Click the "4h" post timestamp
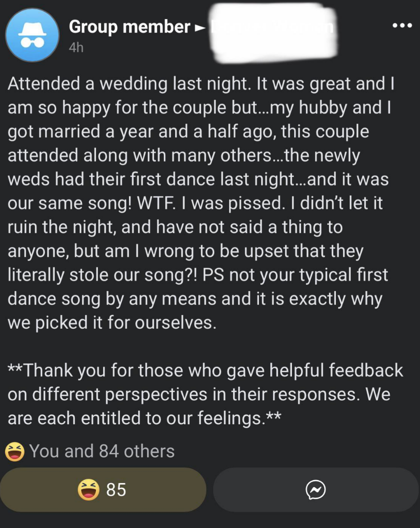 coord(76,48)
